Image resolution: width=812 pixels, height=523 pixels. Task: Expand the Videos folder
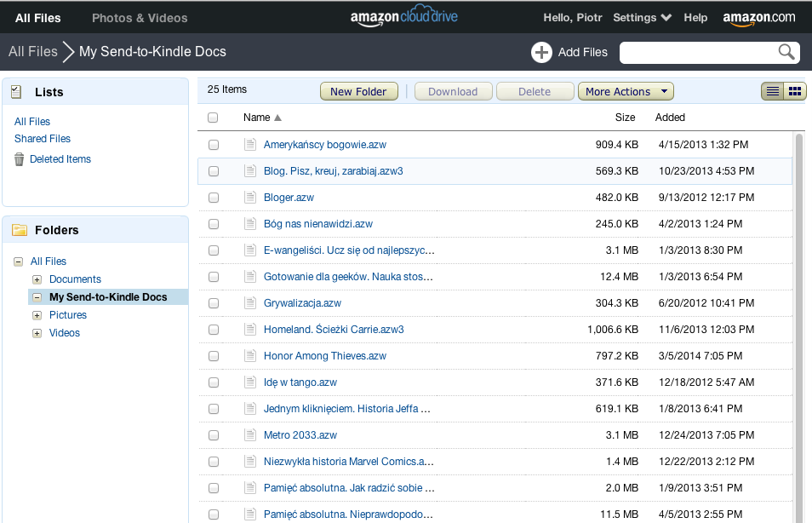click(37, 333)
